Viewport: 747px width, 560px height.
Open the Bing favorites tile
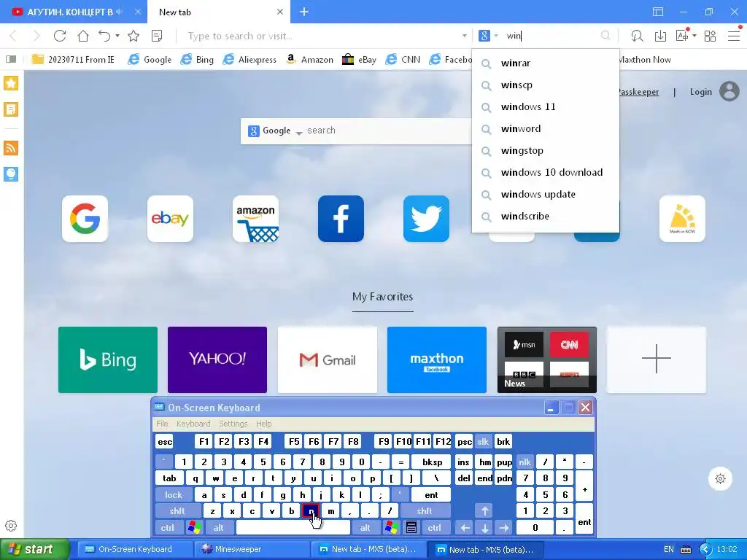(108, 360)
